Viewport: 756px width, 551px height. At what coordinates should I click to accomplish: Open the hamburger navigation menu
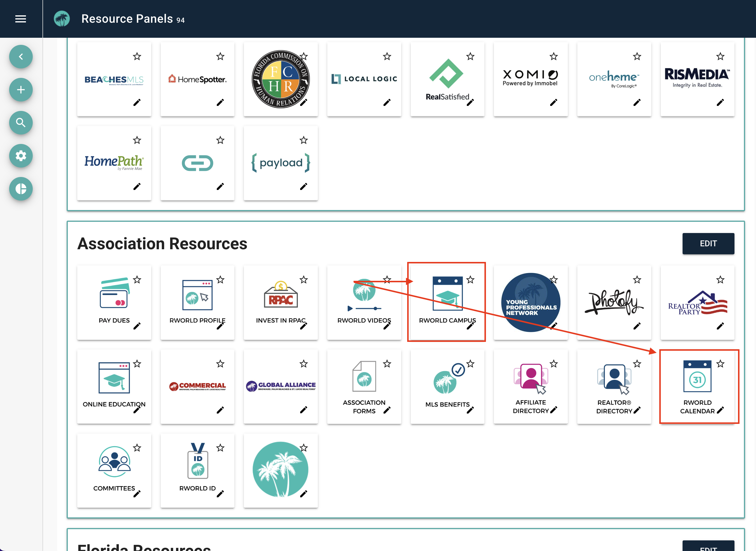pos(21,19)
